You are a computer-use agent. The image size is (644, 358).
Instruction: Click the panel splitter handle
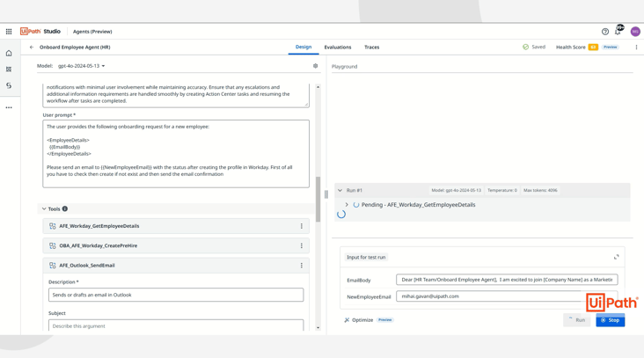(326, 194)
